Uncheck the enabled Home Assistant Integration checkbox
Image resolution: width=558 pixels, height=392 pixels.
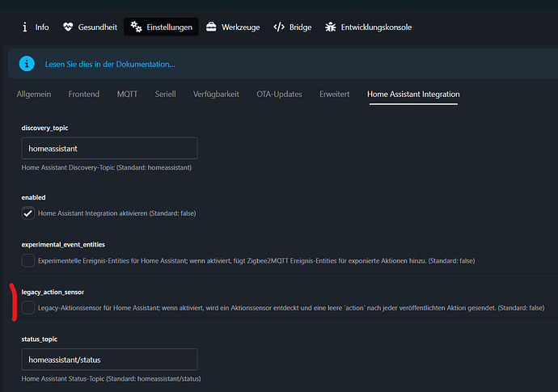pos(27,213)
